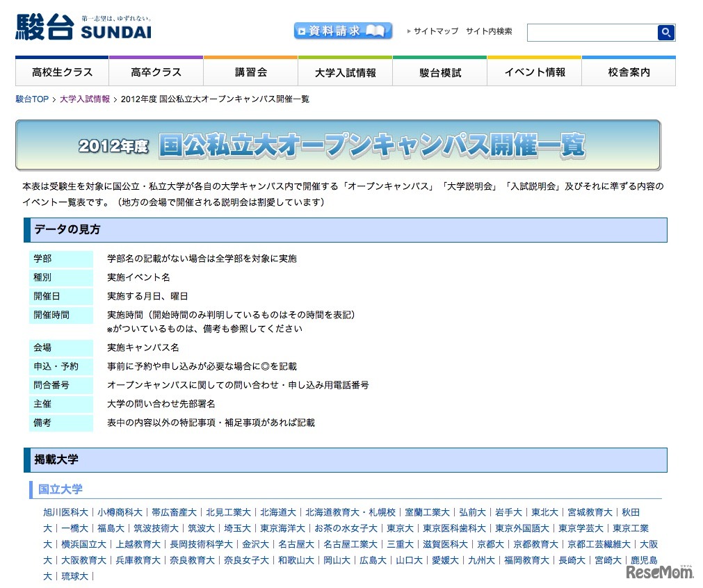Go to 駿台TOP via breadcrumb
Image resolution: width=703 pixels, height=588 pixels.
(x=31, y=99)
